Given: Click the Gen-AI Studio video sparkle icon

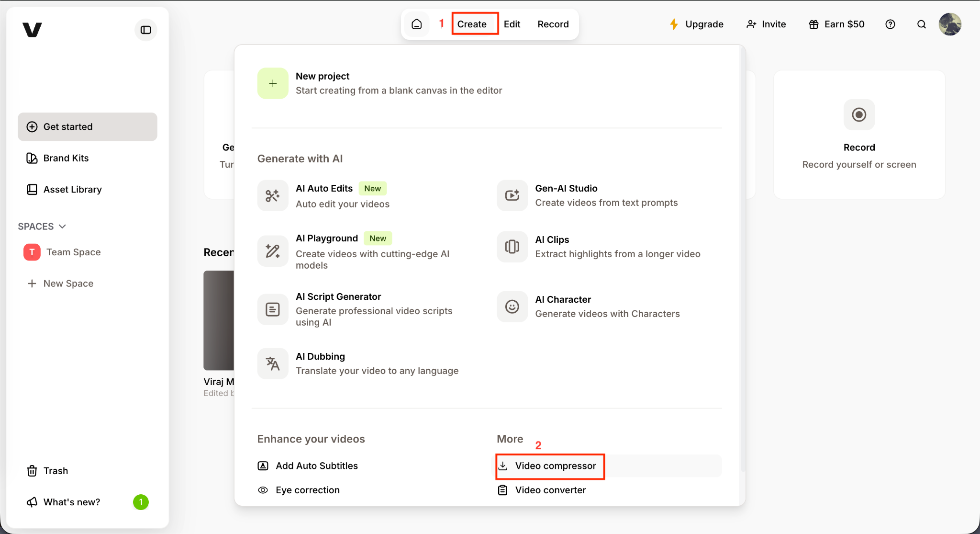Looking at the screenshot, I should coord(512,195).
